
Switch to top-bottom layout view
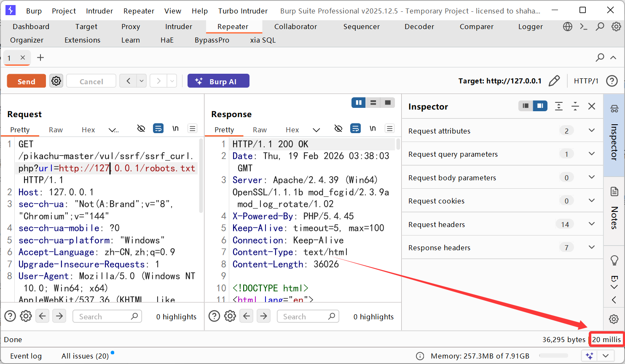coord(373,102)
